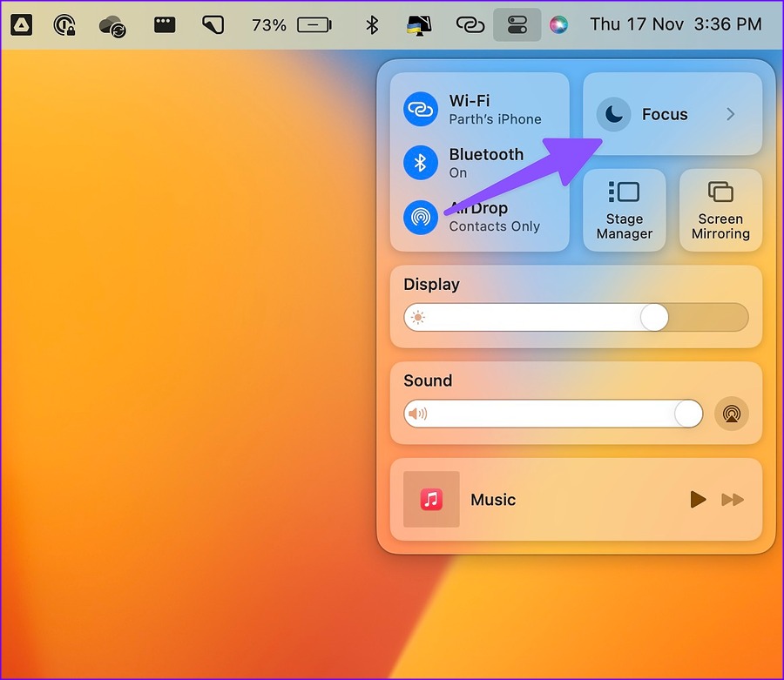Open the tilted tag-shaped menu bar icon
The height and width of the screenshot is (680, 784).
(213, 24)
